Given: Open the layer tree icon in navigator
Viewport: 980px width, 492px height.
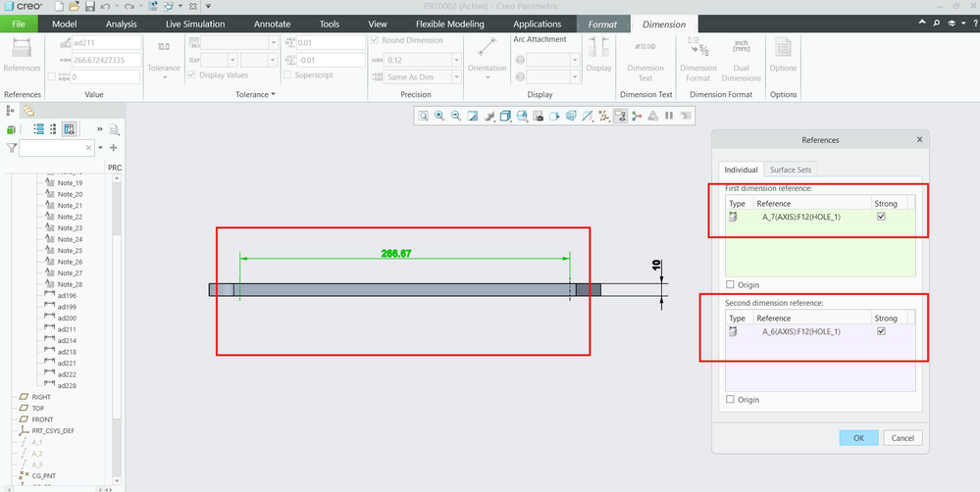Looking at the screenshot, I should (x=28, y=111).
